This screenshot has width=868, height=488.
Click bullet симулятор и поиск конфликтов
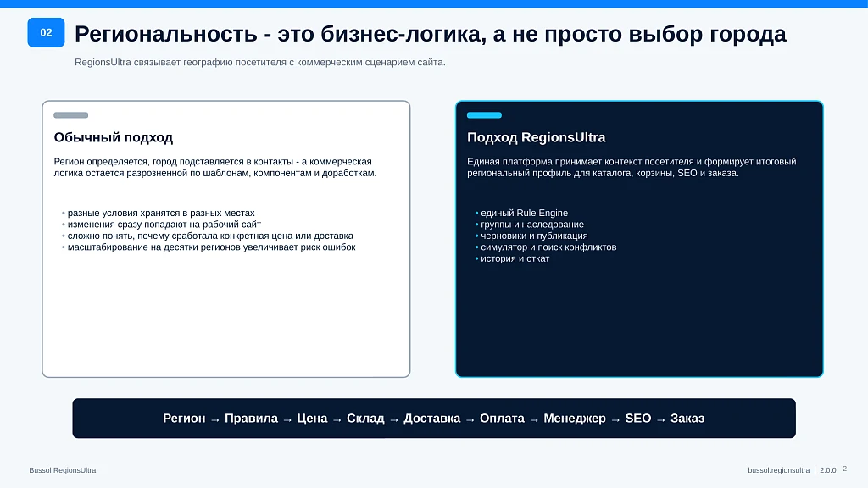tap(548, 247)
